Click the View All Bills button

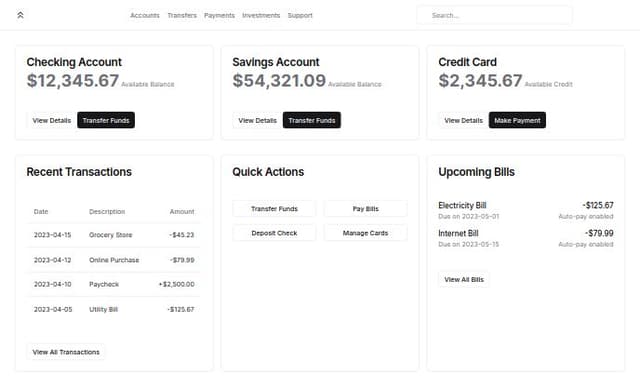[x=464, y=280]
